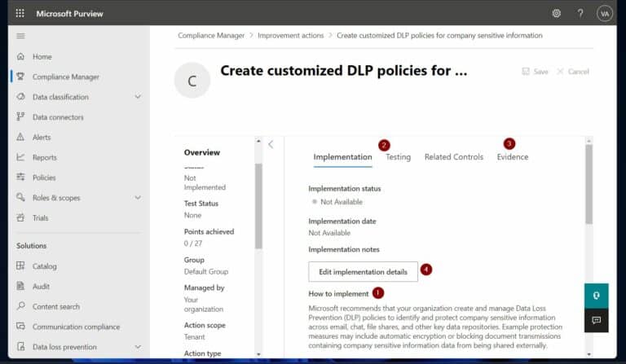The width and height of the screenshot is (626, 364).
Task: Click the Catalog grid icon
Action: (x=20, y=266)
